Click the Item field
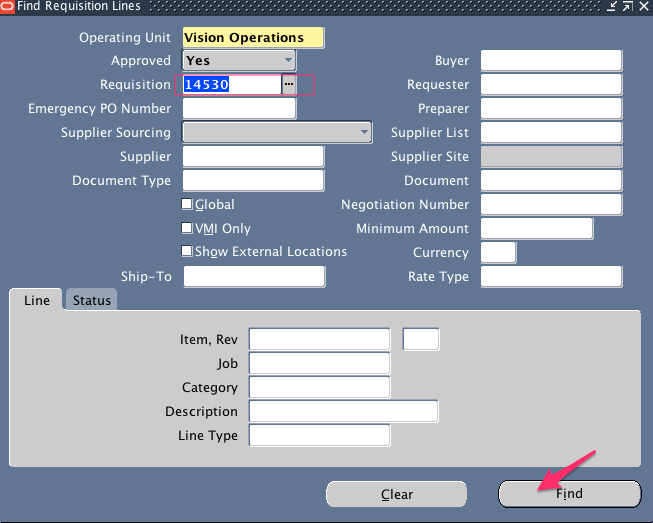 [319, 339]
